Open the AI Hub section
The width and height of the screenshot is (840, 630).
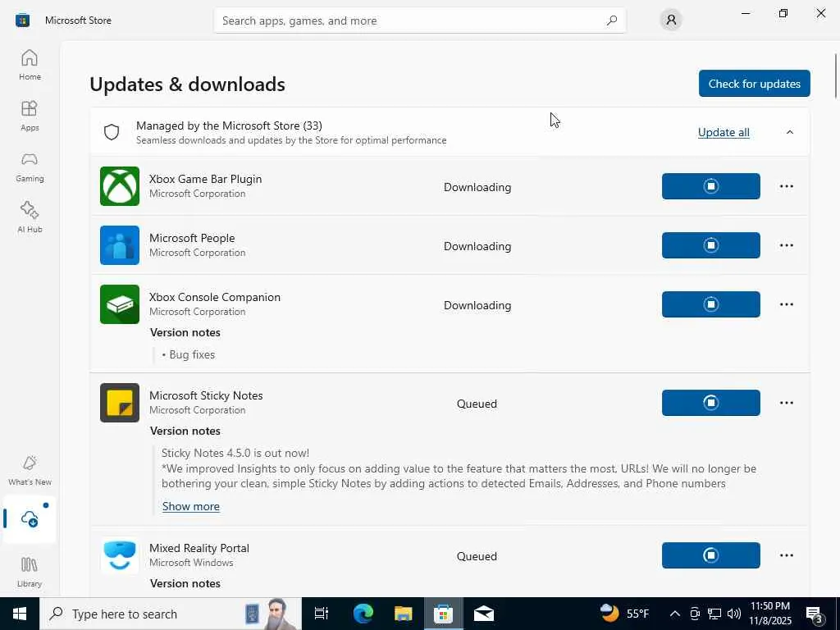[30, 217]
